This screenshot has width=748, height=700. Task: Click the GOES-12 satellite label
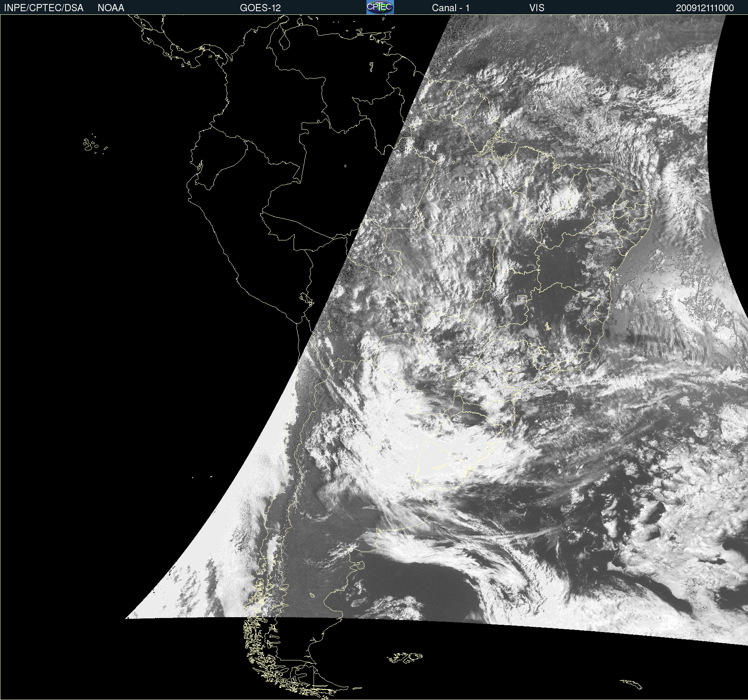(260, 8)
